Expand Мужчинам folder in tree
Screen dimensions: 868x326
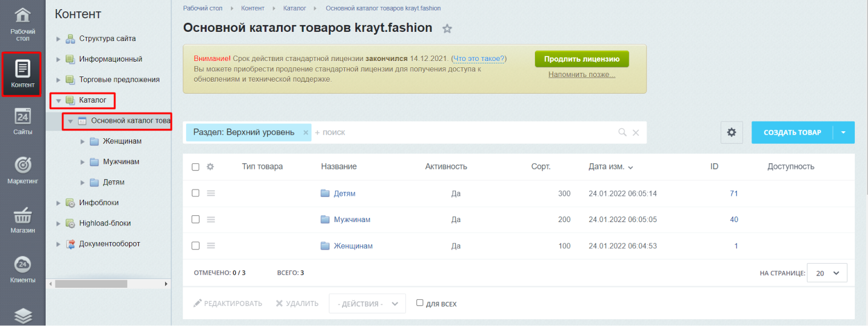coord(82,162)
